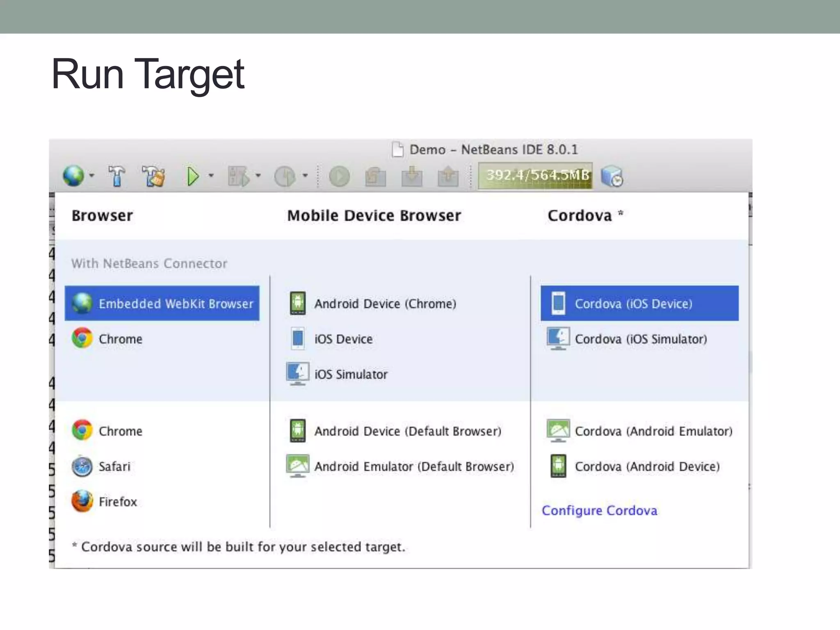
Task: Click the Step Out up-arrow icon
Action: coord(448,176)
